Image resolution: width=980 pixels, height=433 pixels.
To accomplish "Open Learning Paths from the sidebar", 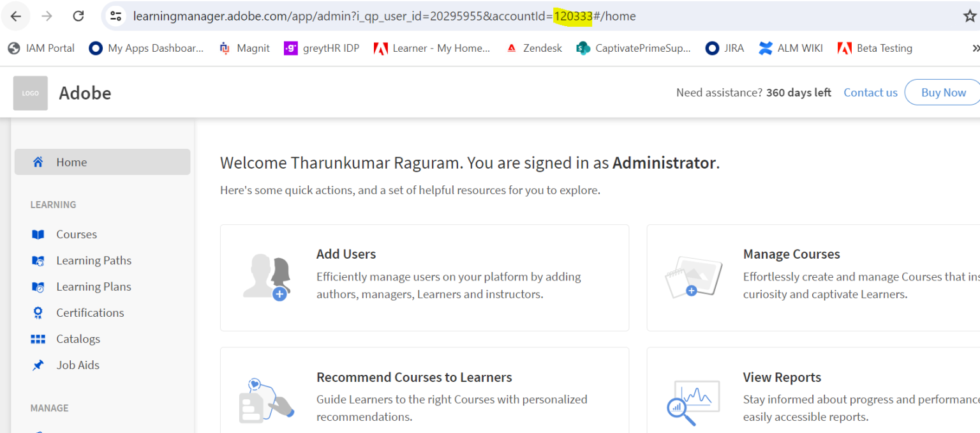I will [x=38, y=260].
